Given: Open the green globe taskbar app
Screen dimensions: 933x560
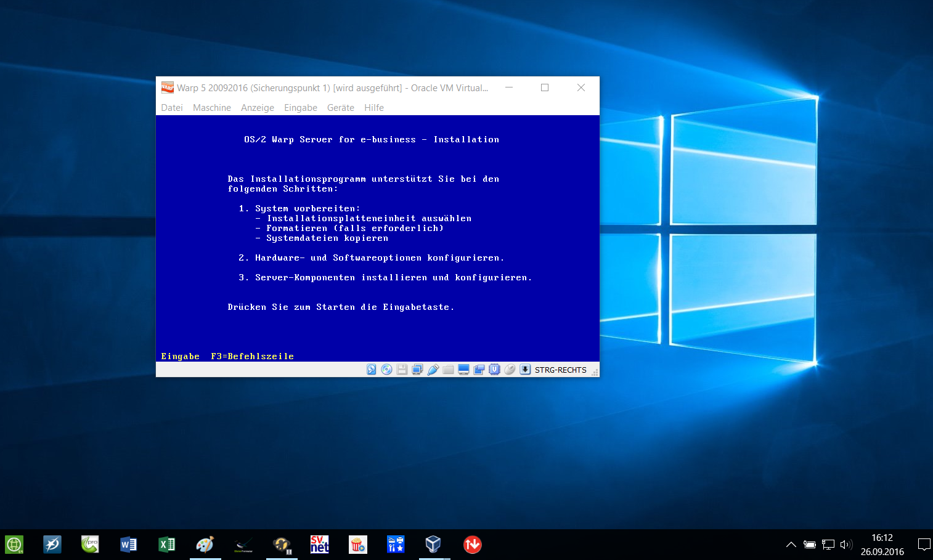Looking at the screenshot, I should pyautogui.click(x=14, y=545).
